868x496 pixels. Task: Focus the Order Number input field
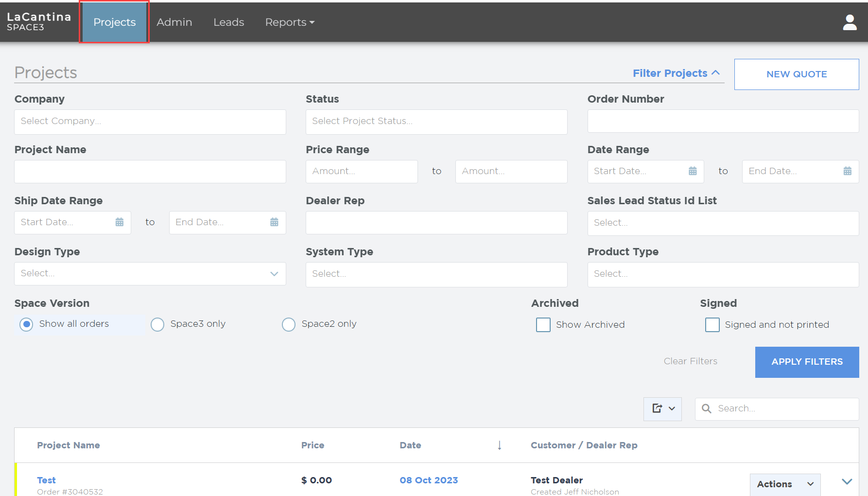pos(723,121)
